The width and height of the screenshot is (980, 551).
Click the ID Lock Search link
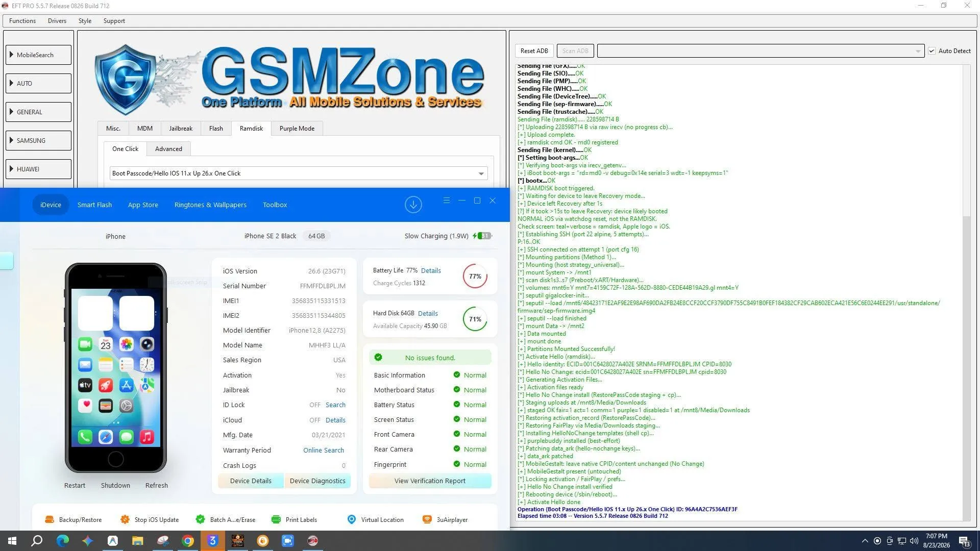[x=335, y=405]
